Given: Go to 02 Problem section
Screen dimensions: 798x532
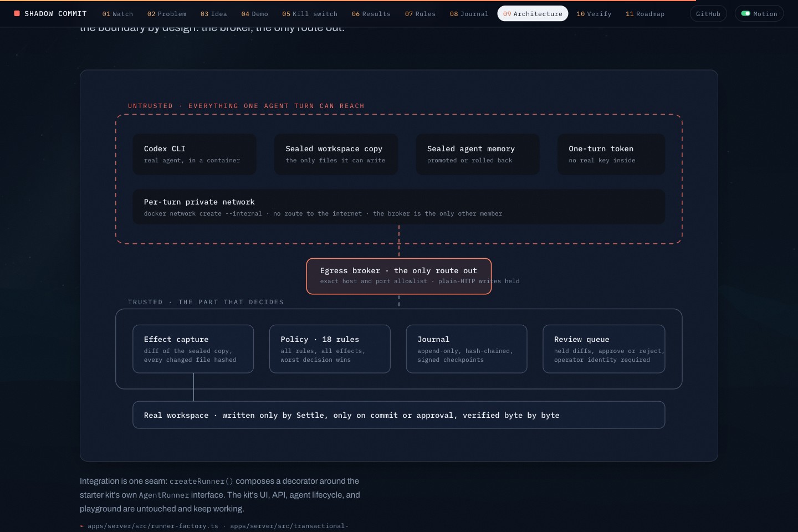Looking at the screenshot, I should tap(167, 14).
